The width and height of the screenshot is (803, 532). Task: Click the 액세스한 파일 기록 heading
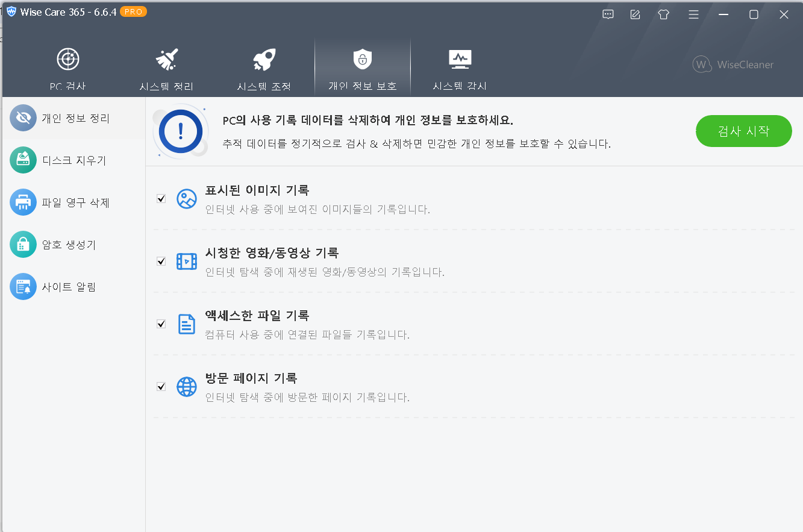(257, 316)
